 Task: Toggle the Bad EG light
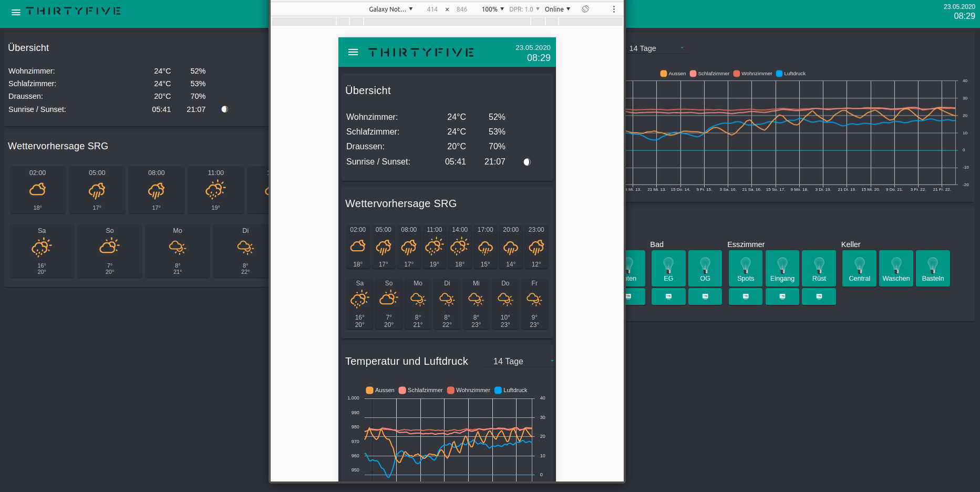pyautogui.click(x=668, y=269)
